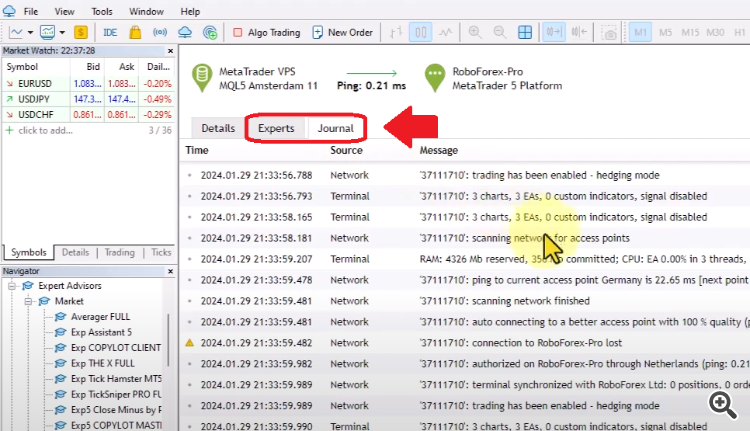The width and height of the screenshot is (750, 431).
Task: Toggle chart shift button
Action: point(579,33)
